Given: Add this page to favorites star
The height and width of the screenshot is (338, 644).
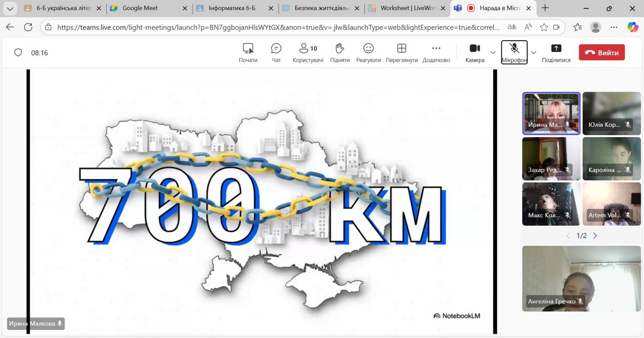Looking at the screenshot, I should click(544, 27).
